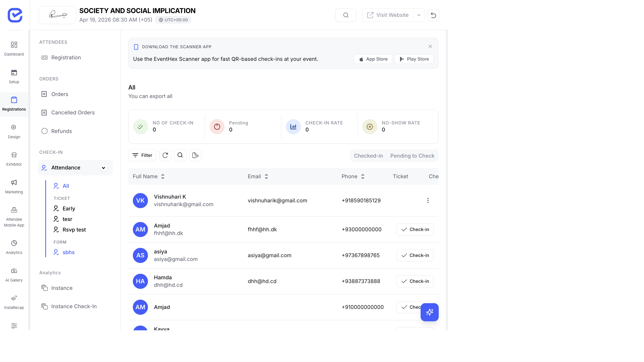The width and height of the screenshot is (644, 362).
Task: Open search in the check-in toolbar
Action: tap(180, 155)
